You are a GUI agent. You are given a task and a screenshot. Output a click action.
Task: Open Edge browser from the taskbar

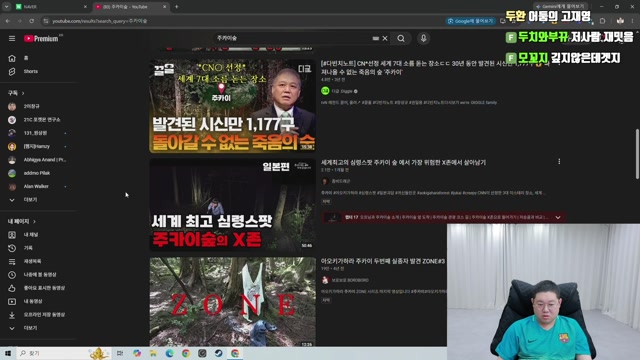(x=169, y=353)
